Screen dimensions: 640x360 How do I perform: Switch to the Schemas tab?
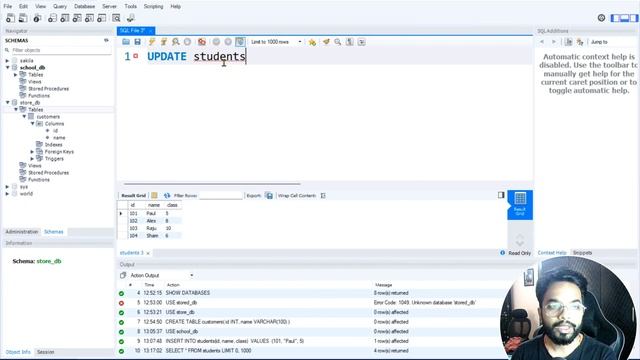(x=53, y=232)
